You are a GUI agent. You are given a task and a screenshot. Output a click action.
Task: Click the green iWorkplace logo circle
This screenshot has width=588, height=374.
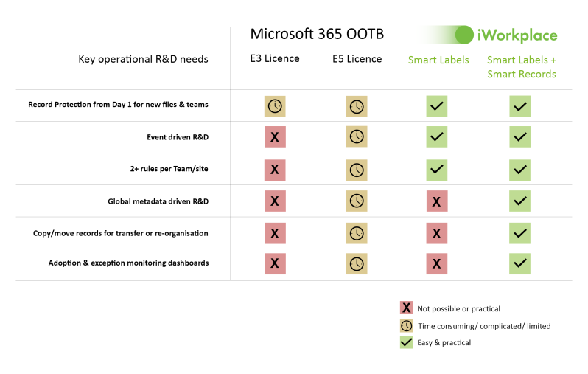464,35
